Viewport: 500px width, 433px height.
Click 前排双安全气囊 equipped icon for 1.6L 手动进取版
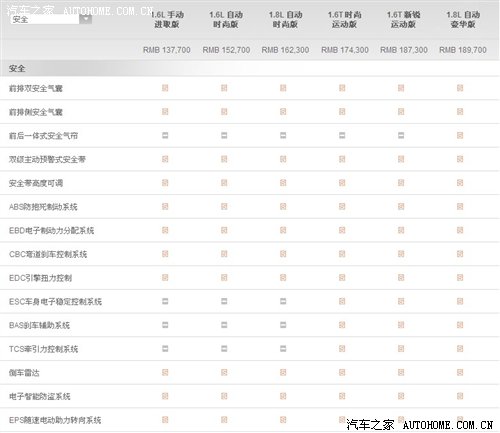165,88
